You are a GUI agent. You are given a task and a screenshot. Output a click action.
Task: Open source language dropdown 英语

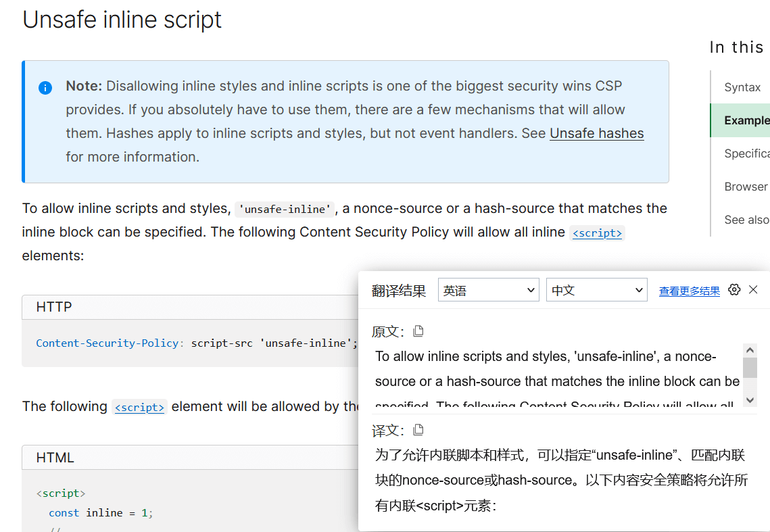pos(489,290)
